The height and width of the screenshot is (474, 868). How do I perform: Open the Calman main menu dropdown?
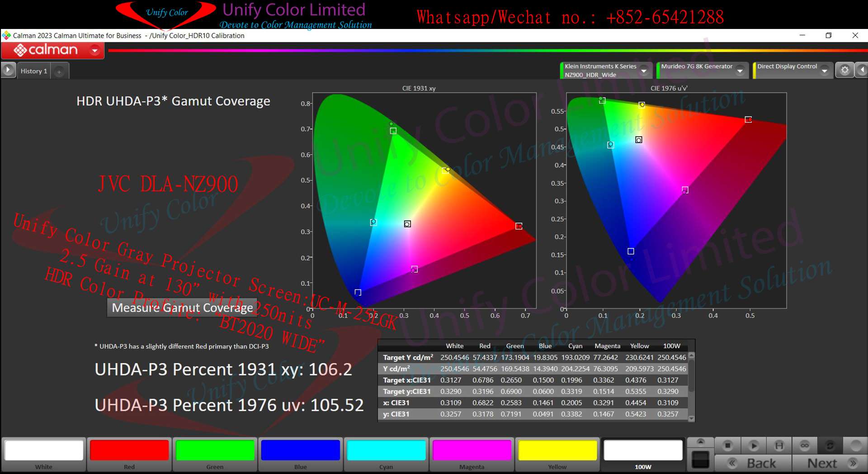click(95, 50)
